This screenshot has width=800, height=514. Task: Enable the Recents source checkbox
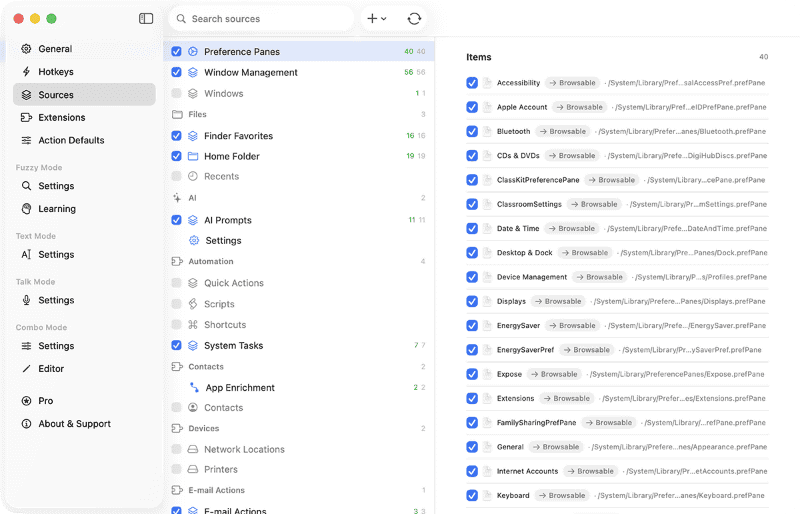click(x=177, y=176)
